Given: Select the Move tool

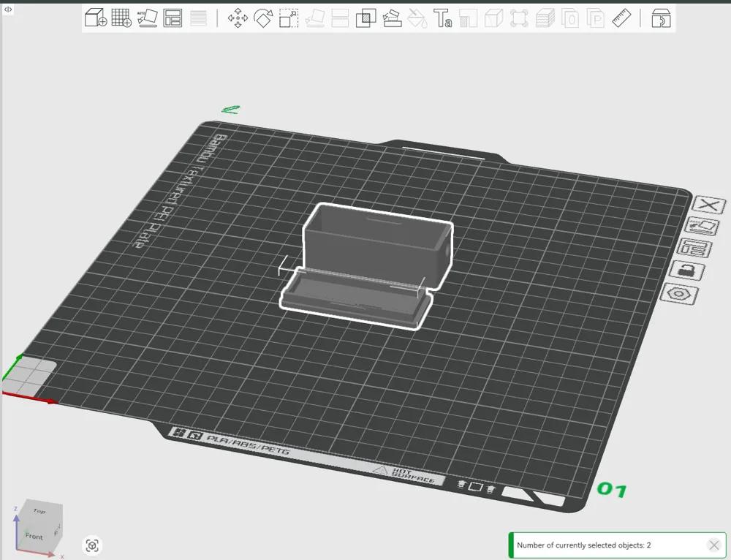Looking at the screenshot, I should (238, 18).
